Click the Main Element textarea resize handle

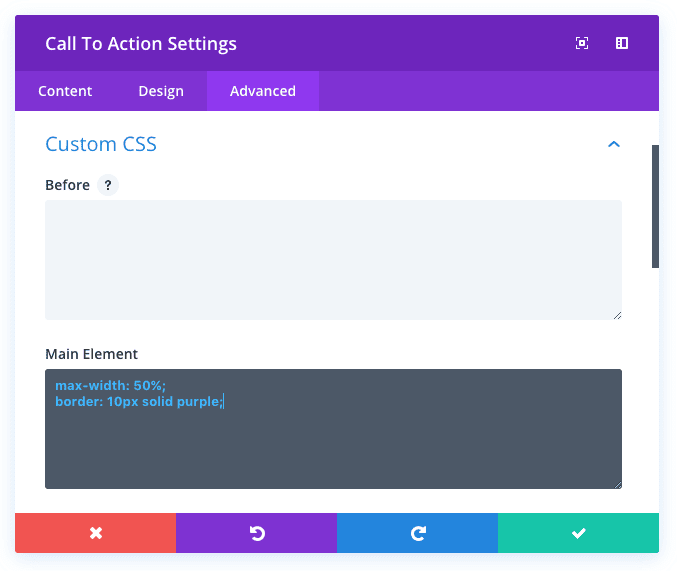click(616, 483)
